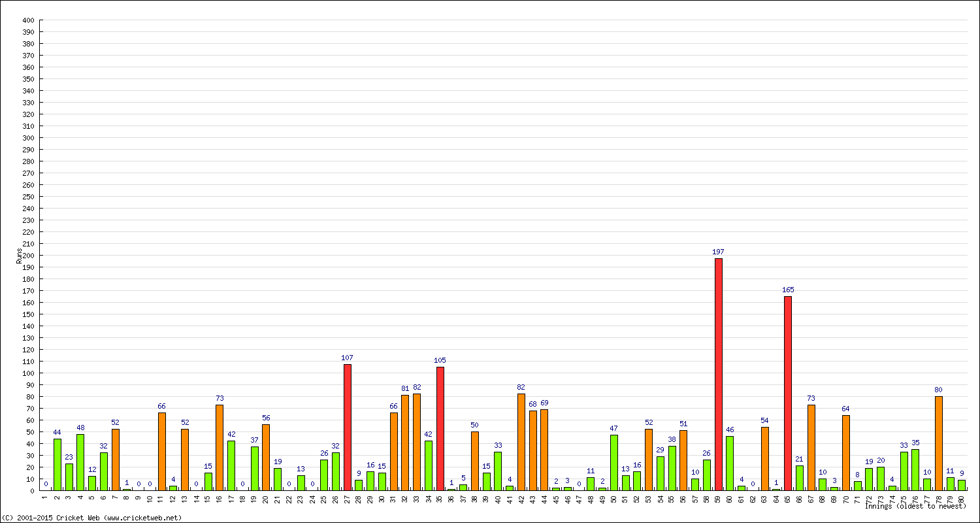Select the orange bar valued 56

266,458
